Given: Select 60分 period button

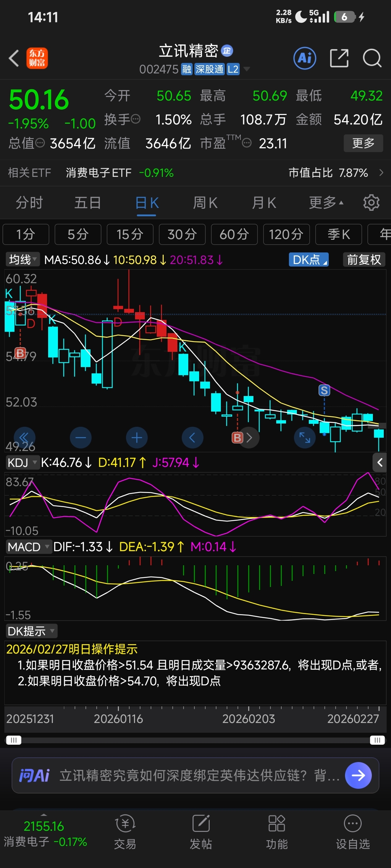Looking at the screenshot, I should pos(234,234).
